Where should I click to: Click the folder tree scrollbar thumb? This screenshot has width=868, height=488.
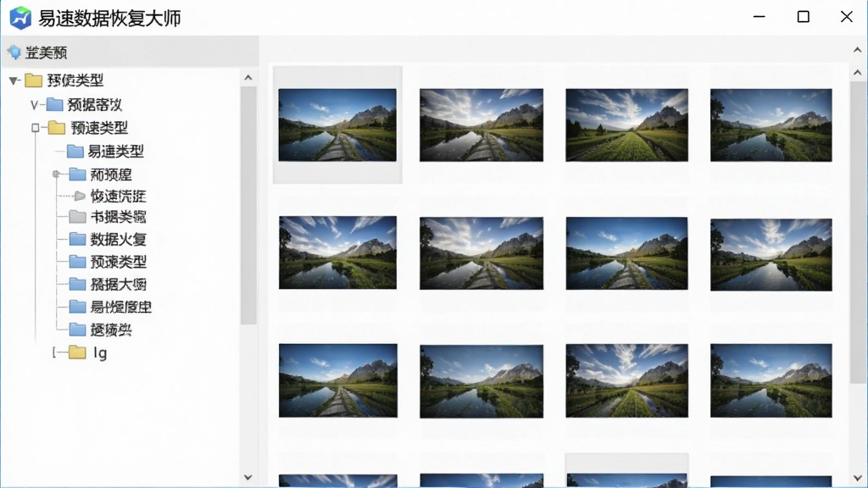(248, 205)
